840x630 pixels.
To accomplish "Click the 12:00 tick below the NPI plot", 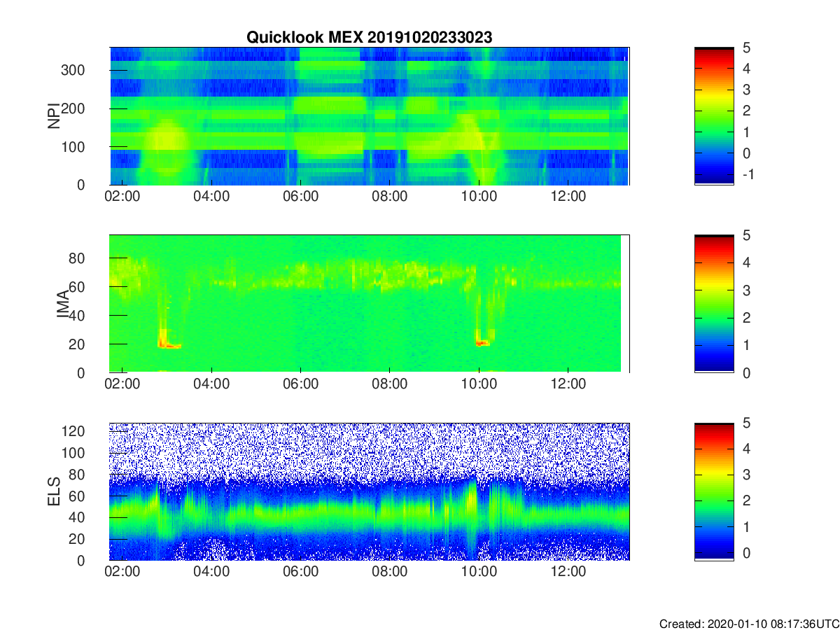I will tap(568, 197).
